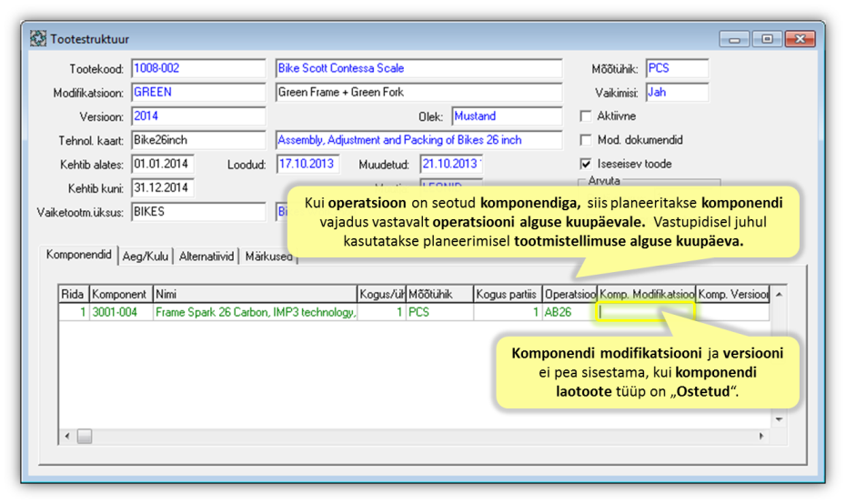Click the Komponent column header
Screen dimensions: 846x504
(120, 294)
